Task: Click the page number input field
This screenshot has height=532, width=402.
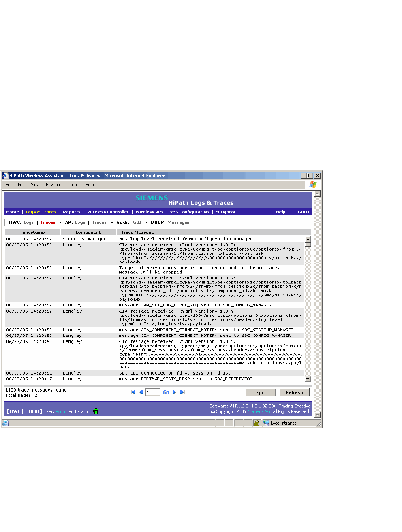Action: [153, 392]
